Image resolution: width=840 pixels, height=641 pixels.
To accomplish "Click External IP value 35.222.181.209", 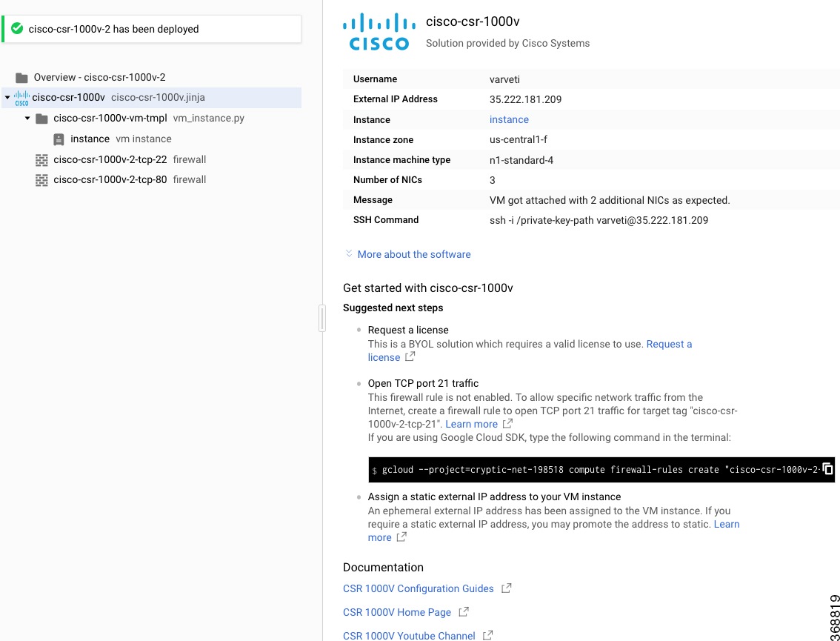I will tap(525, 100).
